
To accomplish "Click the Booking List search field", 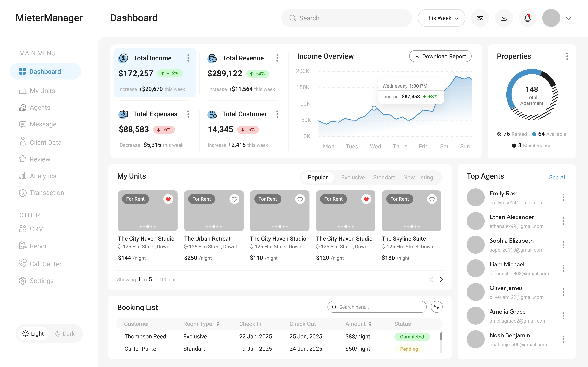I will tap(377, 307).
